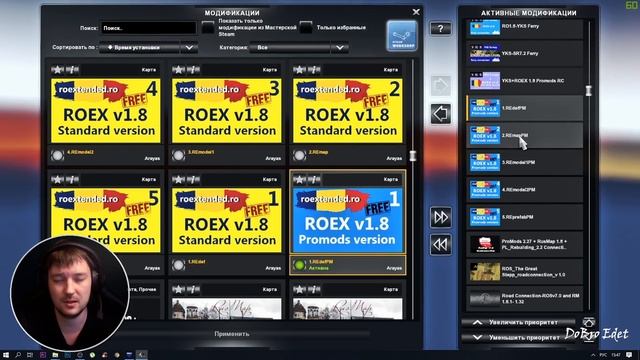Select 5.REprefabPM in active mods list

point(525,217)
